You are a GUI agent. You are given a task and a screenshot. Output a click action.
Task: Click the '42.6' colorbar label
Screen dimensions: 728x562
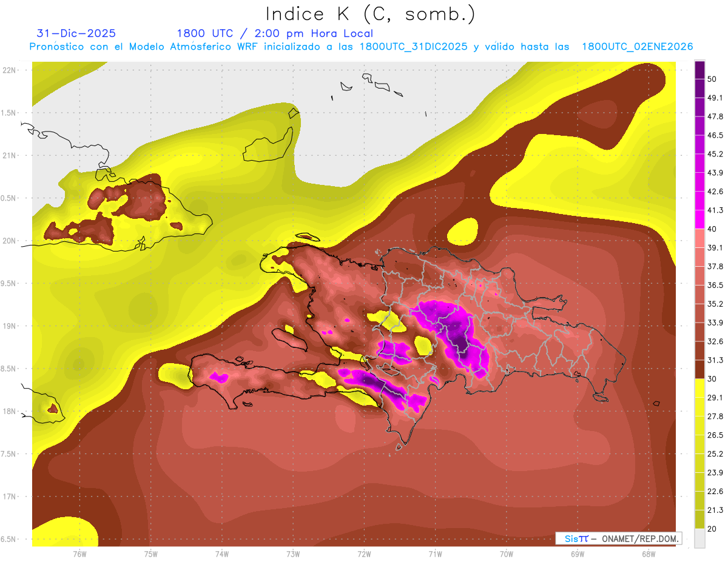(715, 192)
